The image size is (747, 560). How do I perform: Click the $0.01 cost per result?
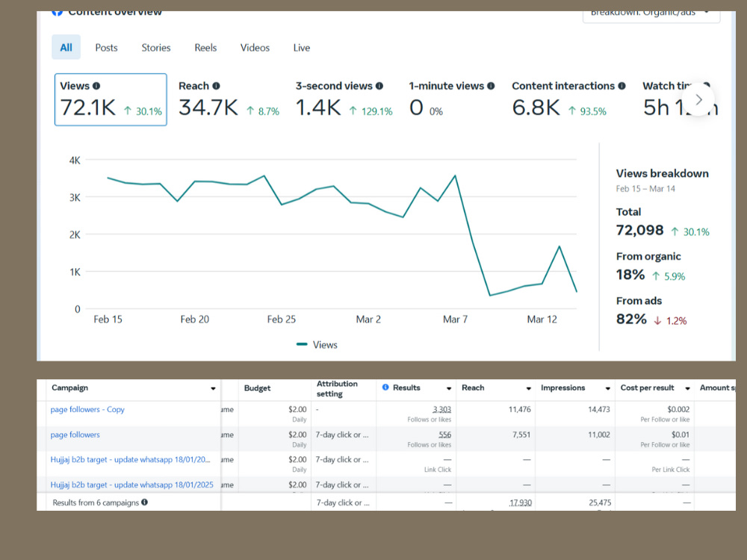[x=681, y=435]
